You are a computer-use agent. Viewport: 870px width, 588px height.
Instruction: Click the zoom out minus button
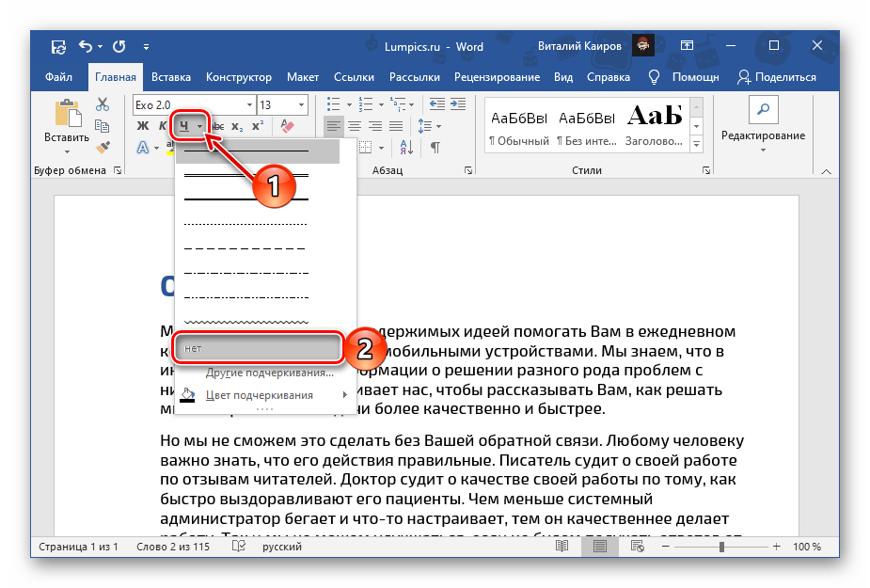pos(665,547)
